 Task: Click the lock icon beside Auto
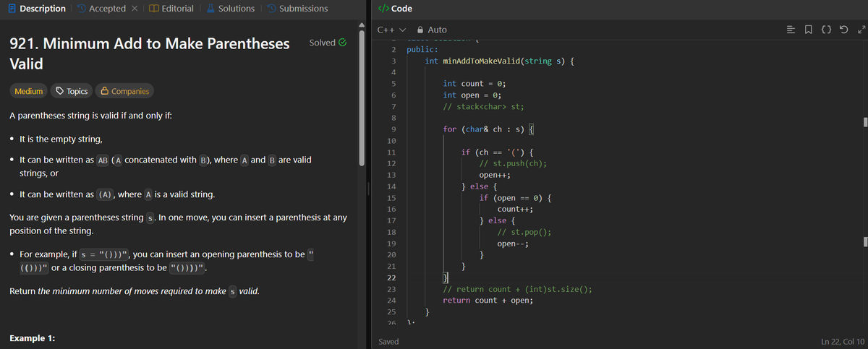[x=419, y=30]
